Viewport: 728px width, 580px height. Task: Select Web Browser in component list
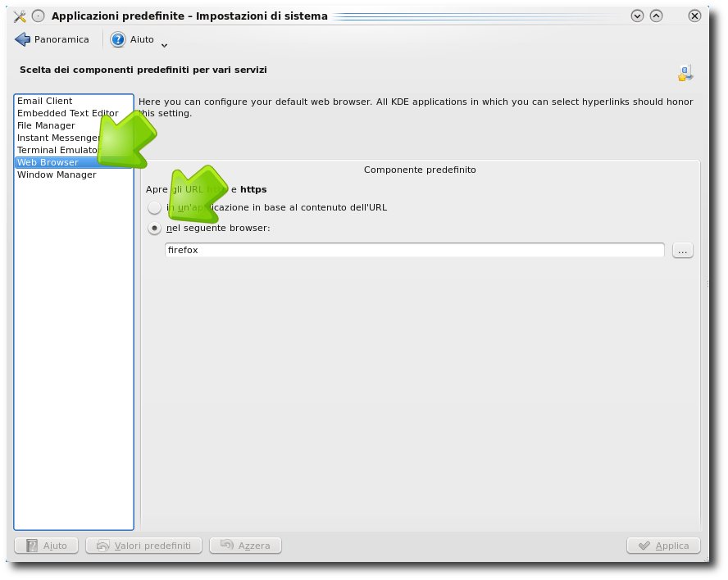point(74,162)
